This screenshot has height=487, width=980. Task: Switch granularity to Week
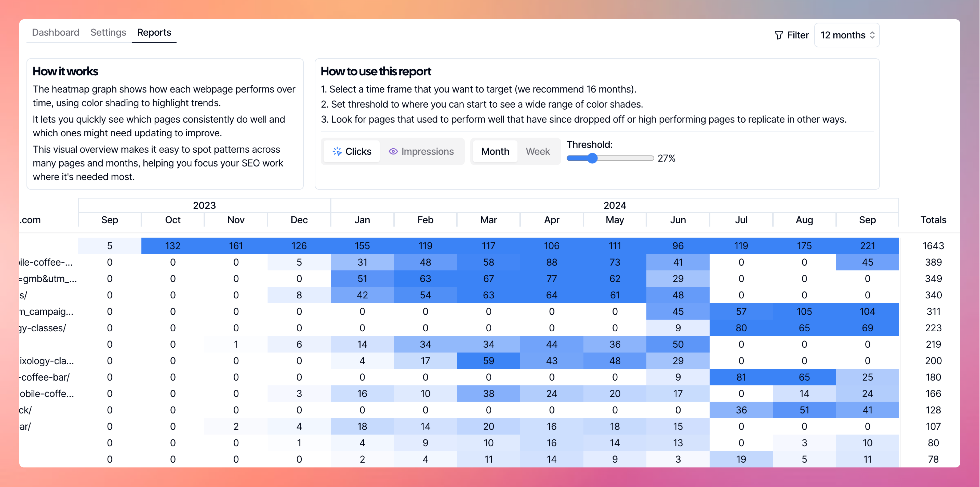click(538, 151)
